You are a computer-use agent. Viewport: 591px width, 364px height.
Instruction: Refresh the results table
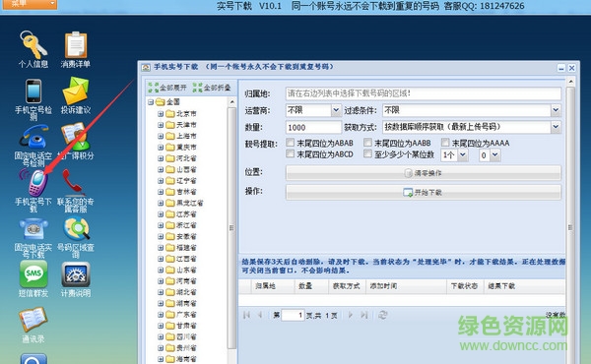click(x=382, y=315)
